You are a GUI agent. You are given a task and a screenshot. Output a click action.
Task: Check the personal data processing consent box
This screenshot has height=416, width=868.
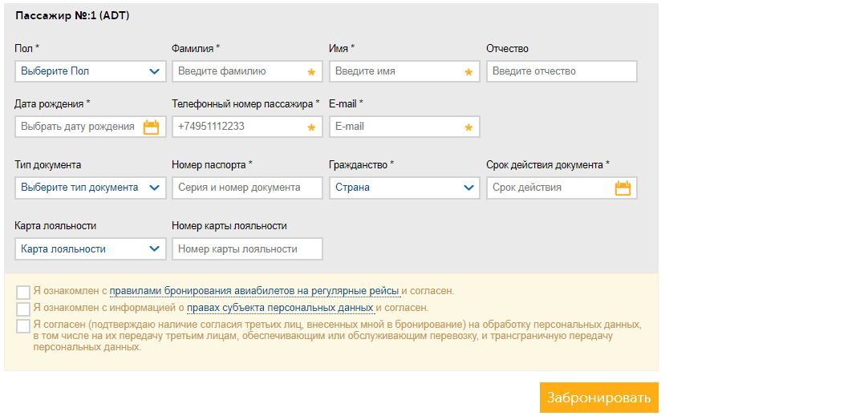(x=23, y=326)
